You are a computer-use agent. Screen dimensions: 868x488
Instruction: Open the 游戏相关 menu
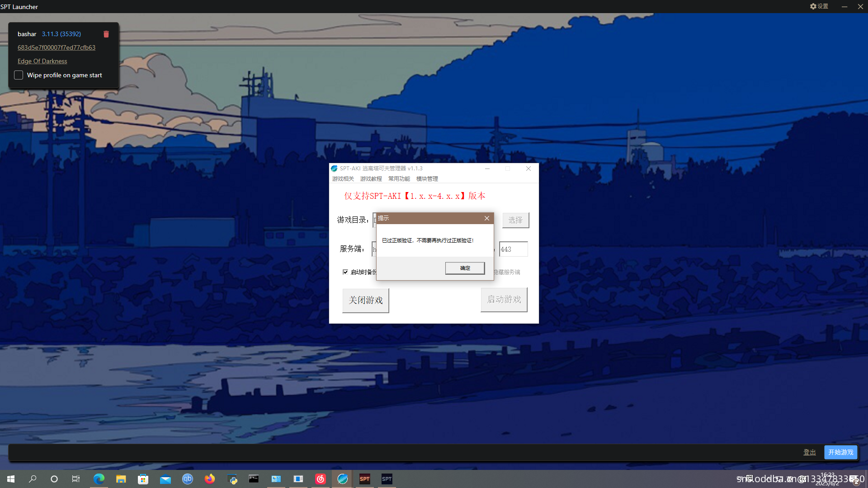(x=343, y=179)
